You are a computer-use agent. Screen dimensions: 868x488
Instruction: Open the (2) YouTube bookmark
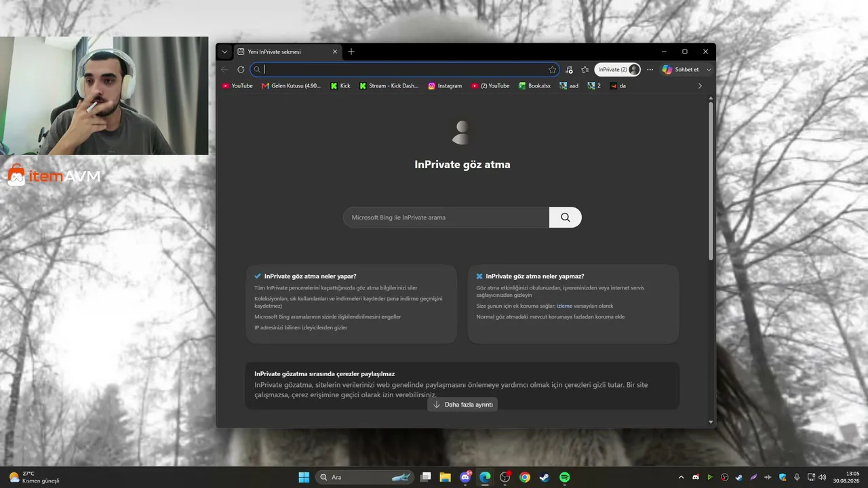[x=490, y=86]
